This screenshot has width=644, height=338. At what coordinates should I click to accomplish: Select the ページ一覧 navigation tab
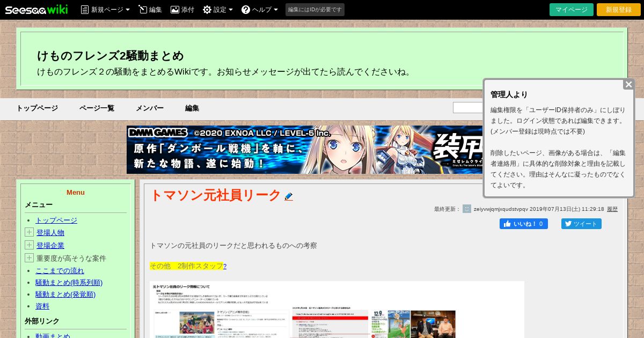pyautogui.click(x=97, y=108)
